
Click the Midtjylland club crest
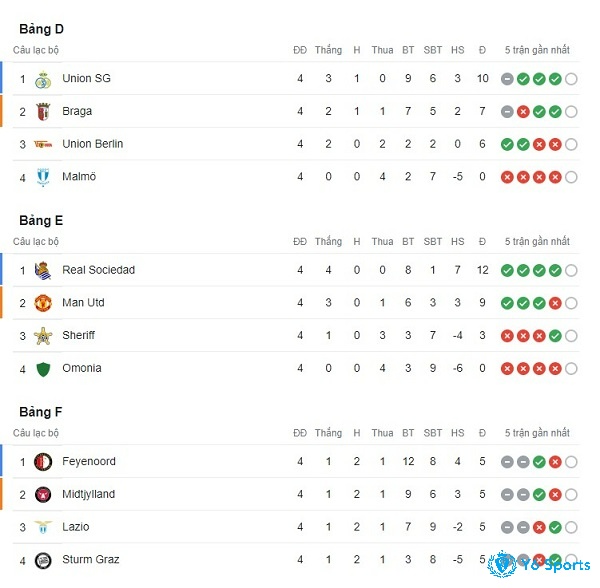click(x=43, y=495)
